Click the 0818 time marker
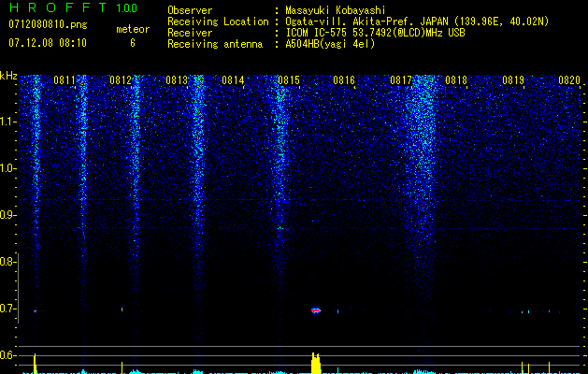588x374 pixels. coord(456,79)
